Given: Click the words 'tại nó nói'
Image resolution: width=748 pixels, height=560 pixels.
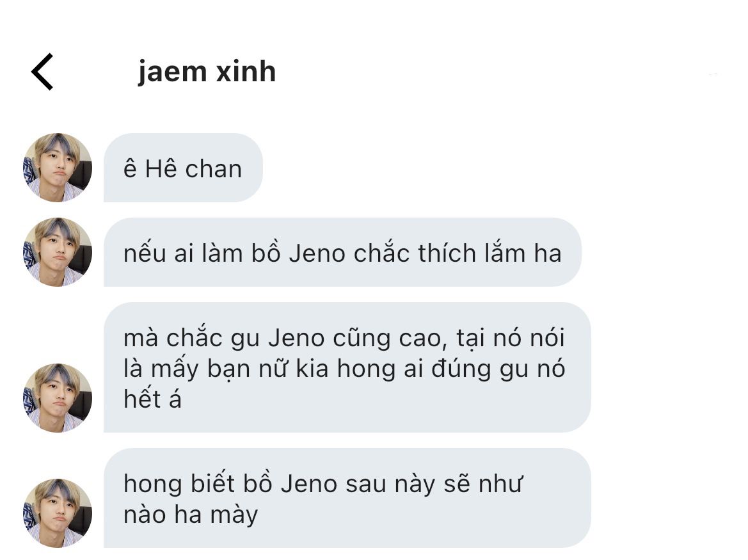Looking at the screenshot, I should (x=511, y=338).
